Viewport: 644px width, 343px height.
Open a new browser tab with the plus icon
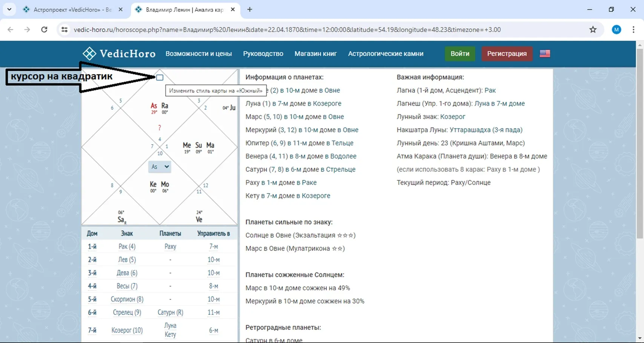[x=250, y=9]
